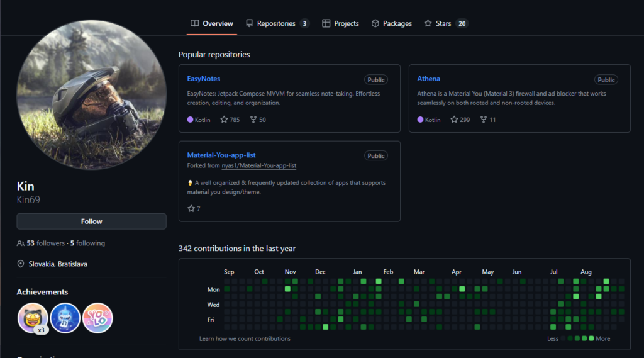This screenshot has width=644, height=358.
Task: Click the Sep month label in contributions graph
Action: tap(229, 272)
